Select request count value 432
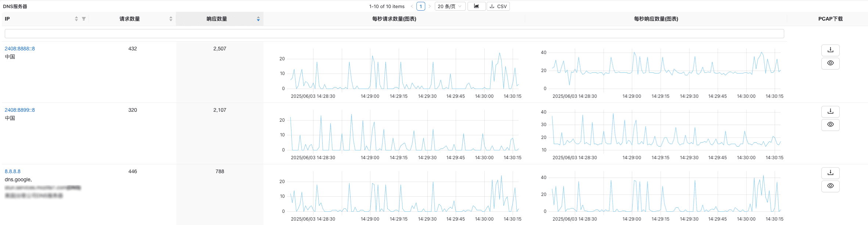This screenshot has height=225, width=868. pos(133,49)
